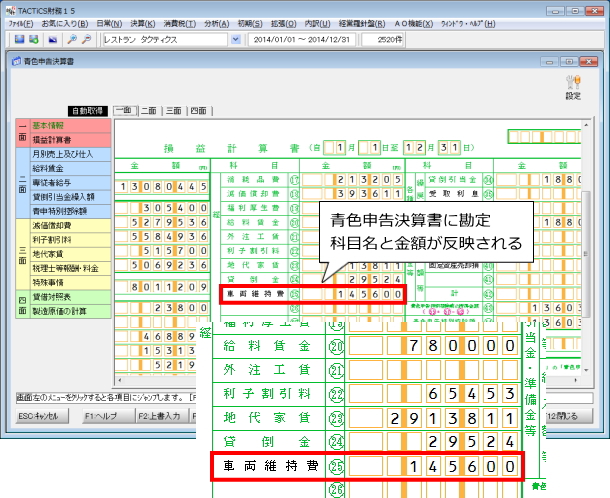Image resolution: width=610 pixels, height=498 pixels.
Task: Switch to the 二面 tab
Action: [149, 111]
